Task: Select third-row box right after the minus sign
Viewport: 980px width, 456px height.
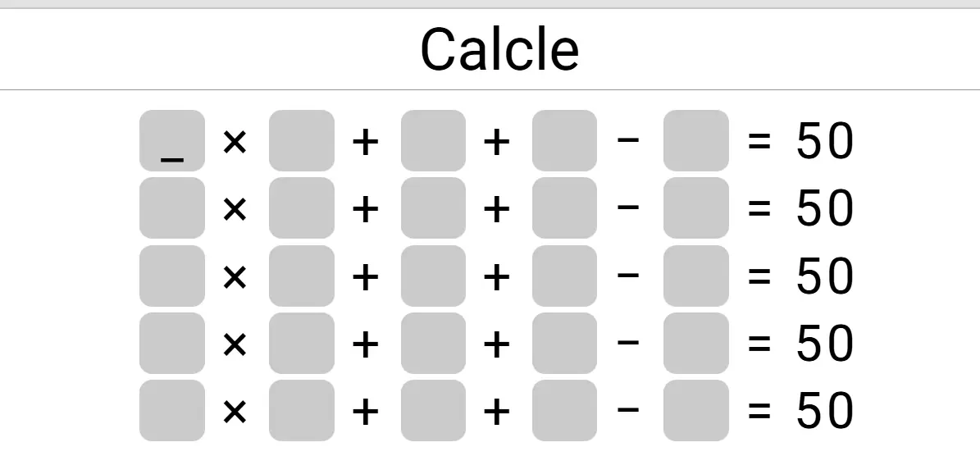Action: (x=695, y=276)
